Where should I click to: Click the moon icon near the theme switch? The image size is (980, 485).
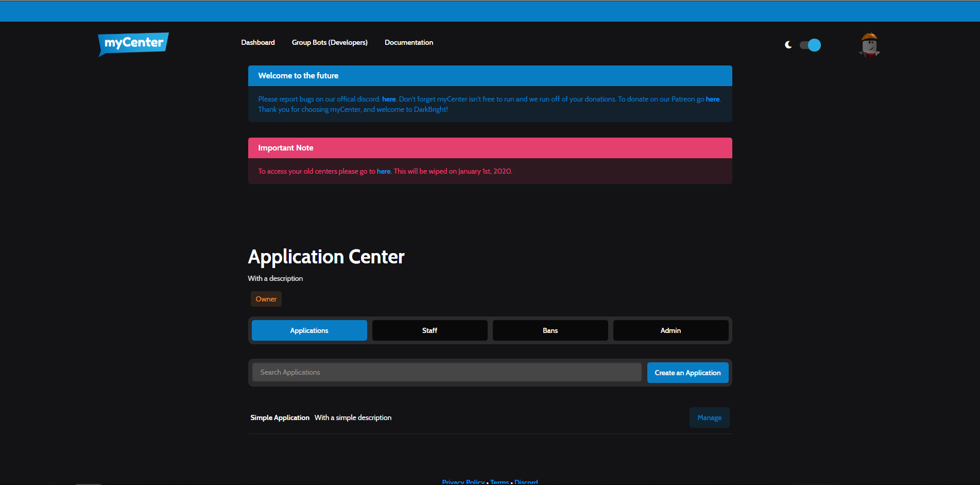coord(788,45)
